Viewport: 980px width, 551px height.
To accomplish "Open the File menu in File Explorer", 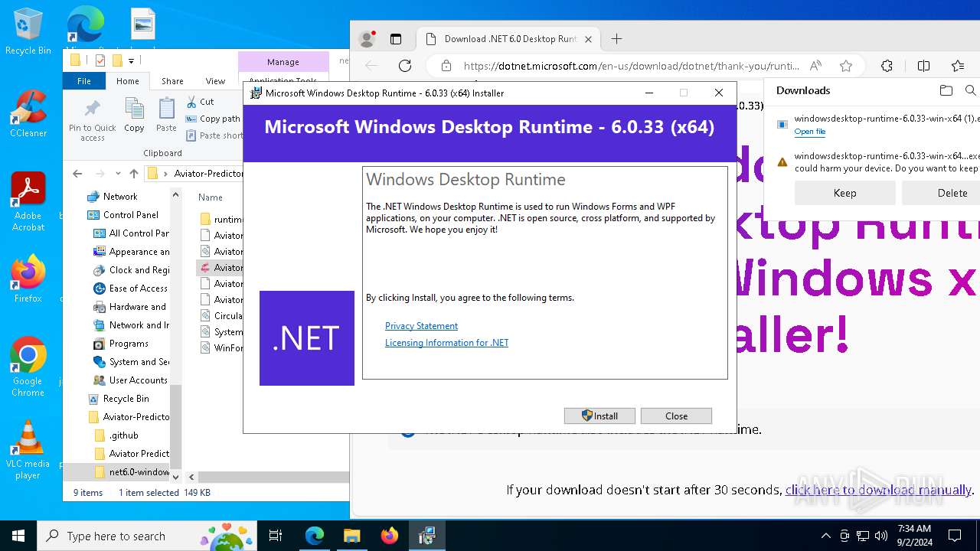I will (84, 81).
